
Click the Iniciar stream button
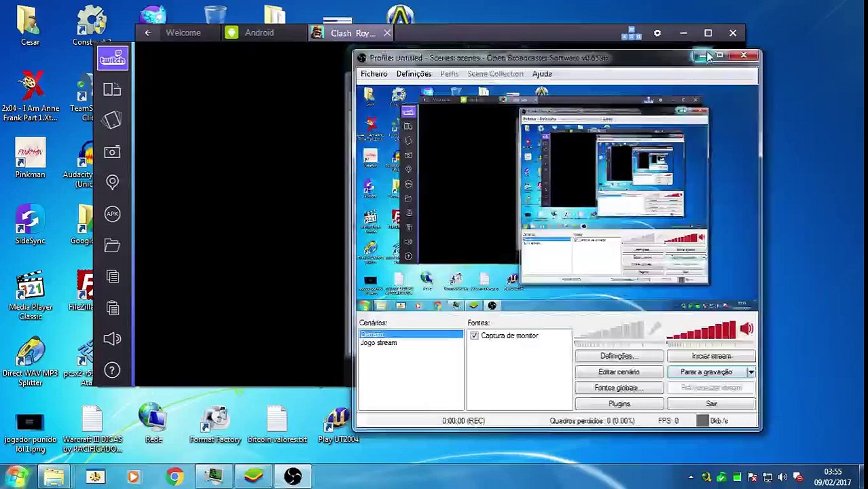point(711,356)
